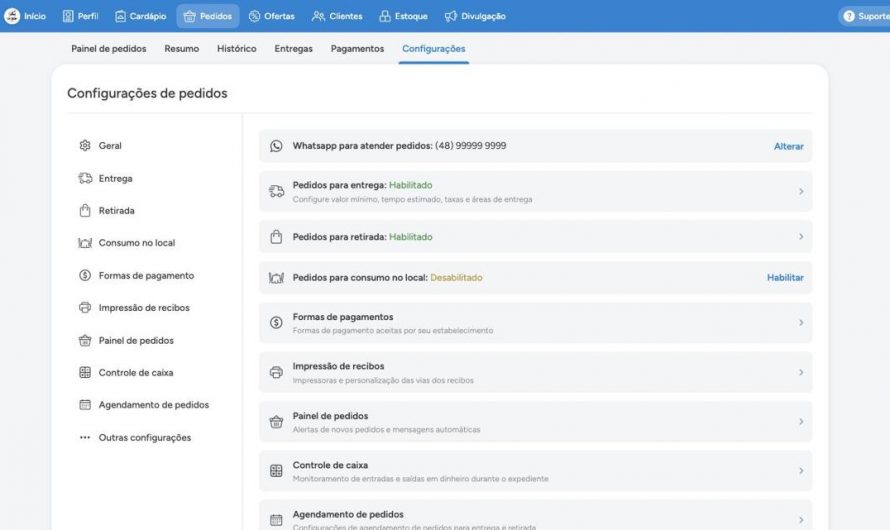Click Habilitar for consumo no local
The height and width of the screenshot is (530, 890).
pos(785,277)
